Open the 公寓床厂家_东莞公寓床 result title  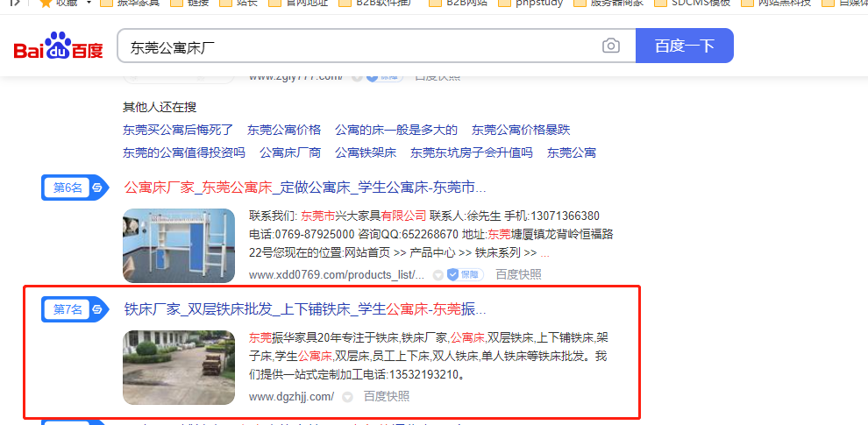(304, 188)
